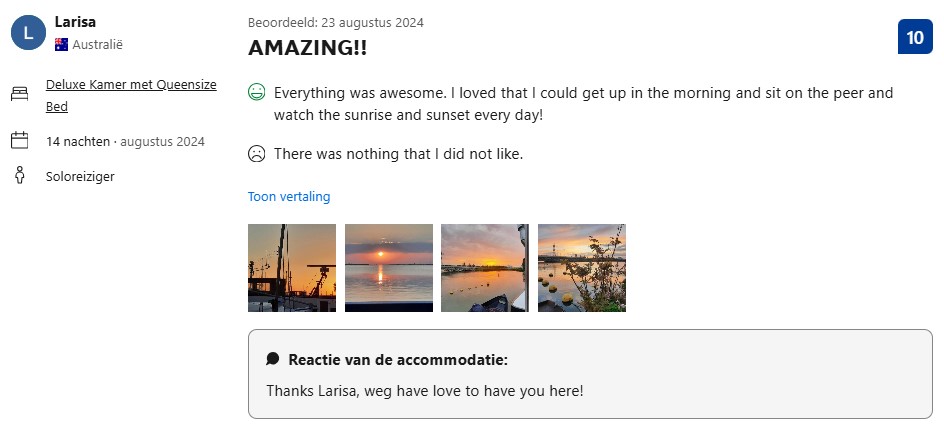The height and width of the screenshot is (426, 944).
Task: Click the green smiley face icon
Action: click(257, 93)
